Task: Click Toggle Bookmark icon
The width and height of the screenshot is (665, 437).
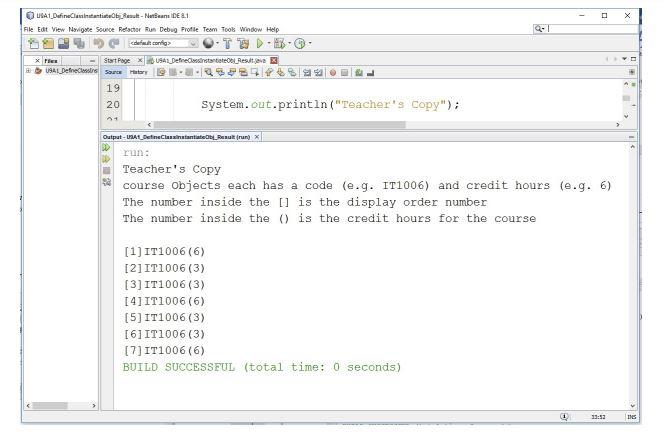Action: tap(292, 73)
